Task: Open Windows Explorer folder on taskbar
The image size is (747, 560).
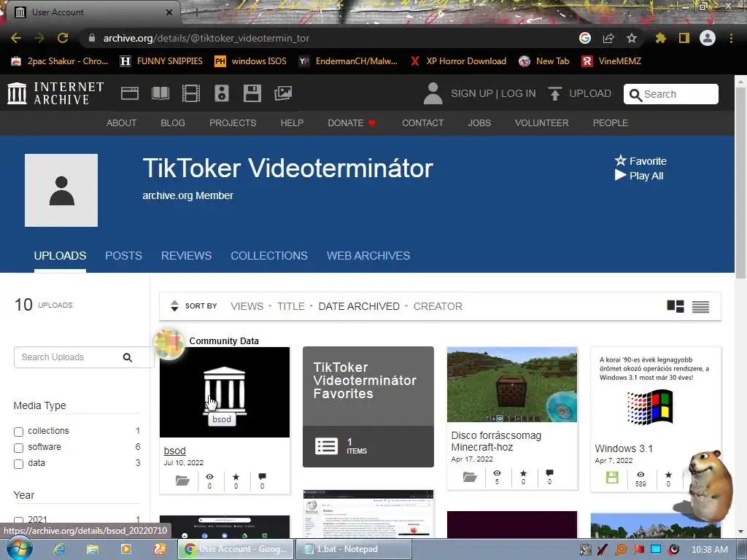Action: (x=93, y=549)
